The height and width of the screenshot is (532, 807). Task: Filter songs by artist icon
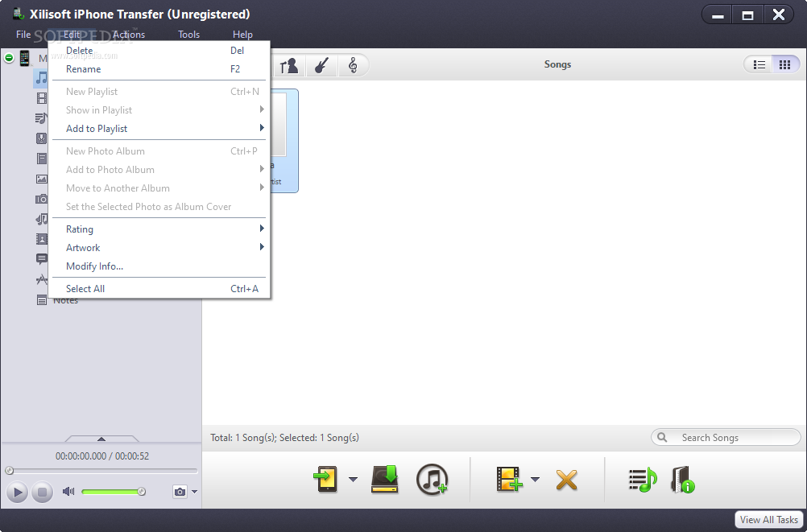coord(289,65)
